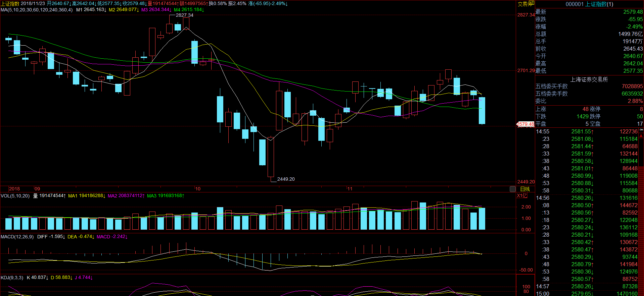Click the current price tag 2579.48 on axis

[x=525, y=124]
